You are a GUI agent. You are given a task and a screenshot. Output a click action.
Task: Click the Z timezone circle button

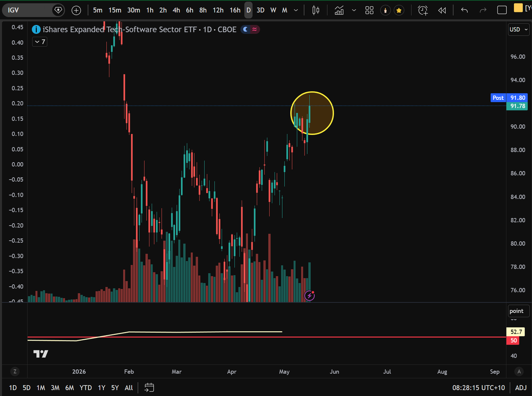pos(15,372)
